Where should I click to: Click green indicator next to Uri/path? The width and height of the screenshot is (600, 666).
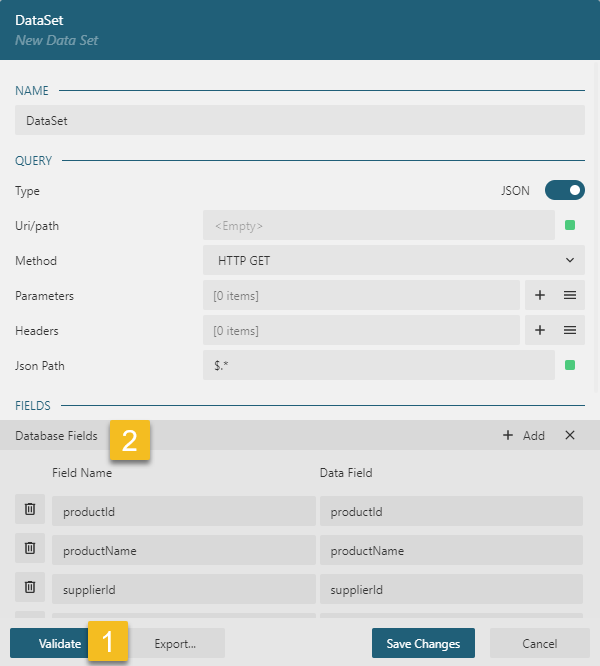[x=570, y=226]
